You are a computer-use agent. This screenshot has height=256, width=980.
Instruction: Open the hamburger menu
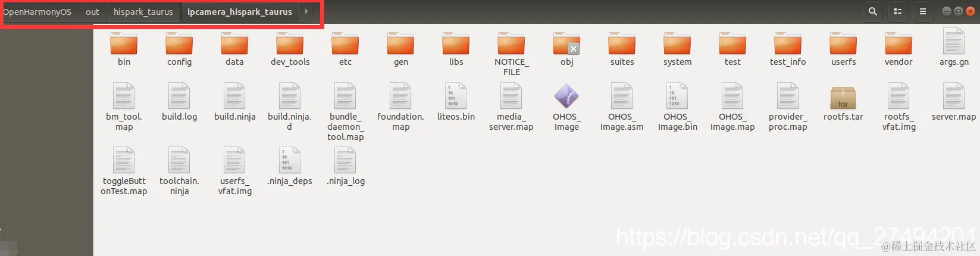(923, 11)
